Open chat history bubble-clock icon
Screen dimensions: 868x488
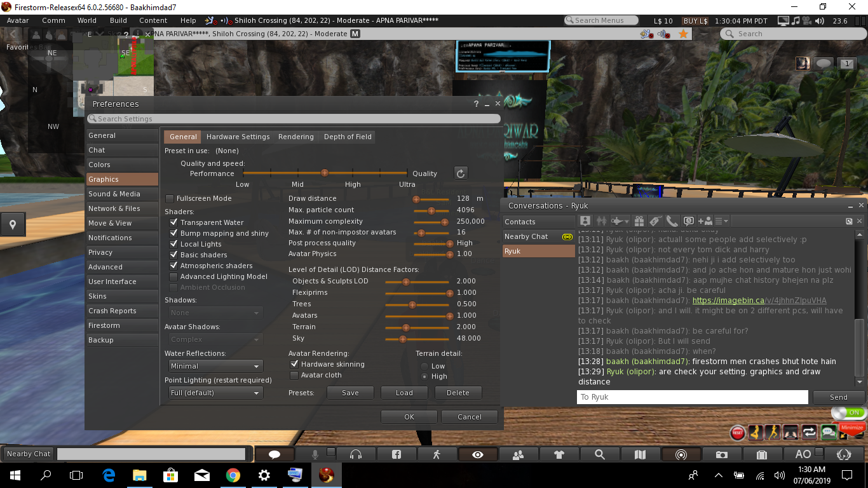click(x=688, y=220)
